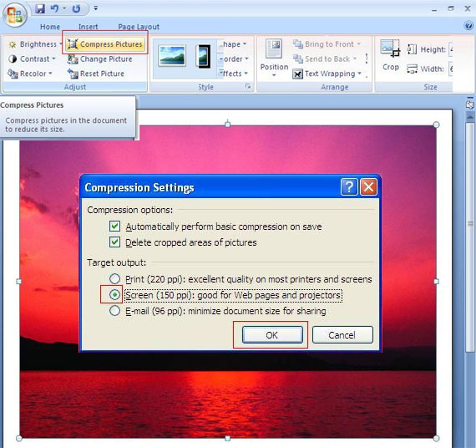Screen dimensions: 476x448
Task: Switch to the Insert ribbon tab
Action: [88, 27]
